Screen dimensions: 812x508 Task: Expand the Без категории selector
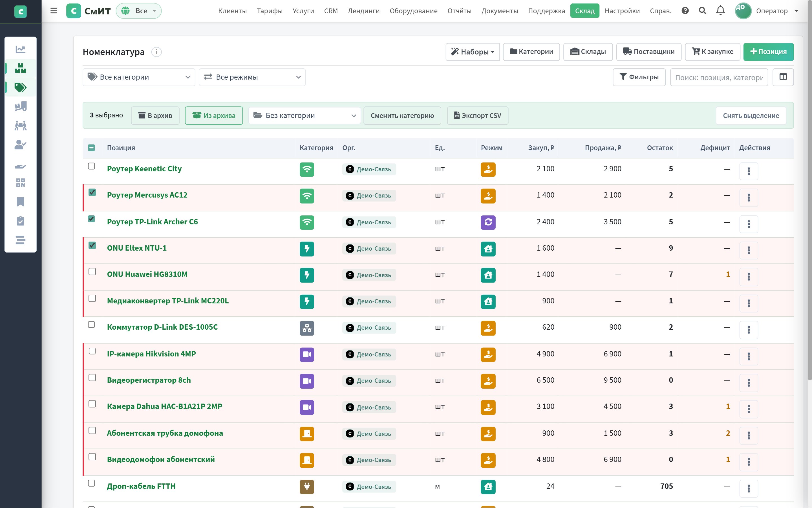point(304,116)
